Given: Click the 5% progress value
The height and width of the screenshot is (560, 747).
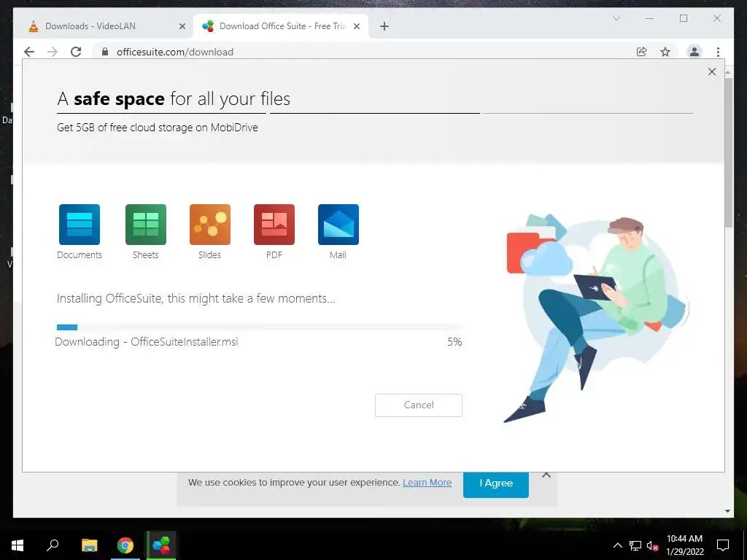Looking at the screenshot, I should 454,342.
